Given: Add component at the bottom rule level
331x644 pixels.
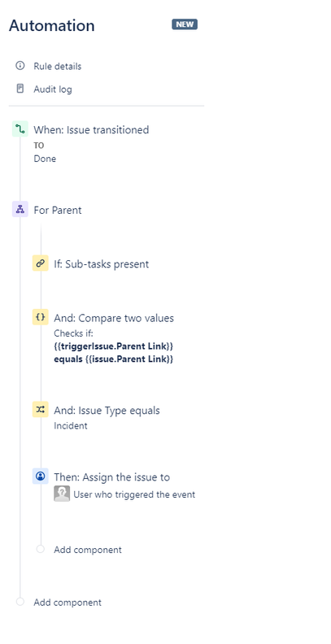Looking at the screenshot, I should 68,603.
